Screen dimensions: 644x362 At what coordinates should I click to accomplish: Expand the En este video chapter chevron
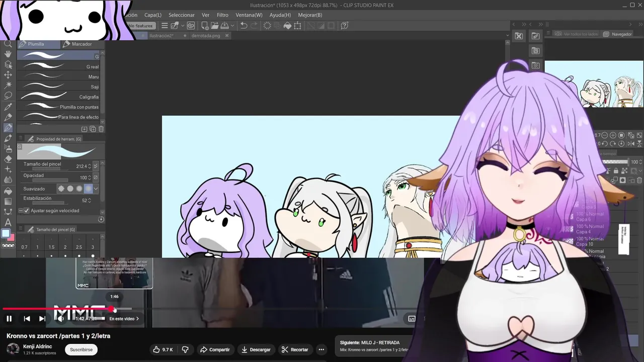point(137,319)
